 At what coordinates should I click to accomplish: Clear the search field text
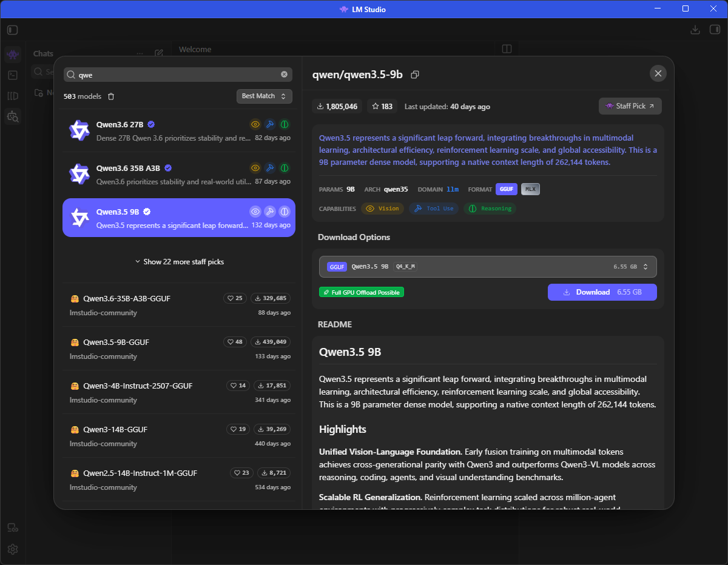pyautogui.click(x=284, y=75)
